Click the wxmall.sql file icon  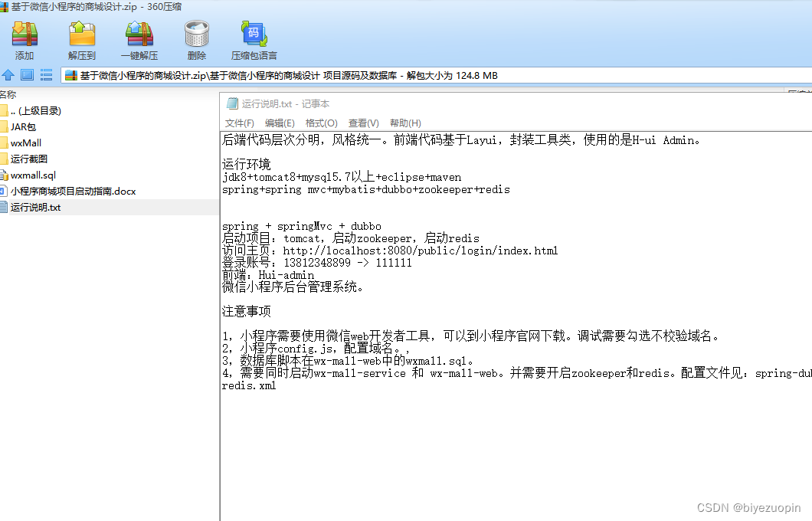4,175
